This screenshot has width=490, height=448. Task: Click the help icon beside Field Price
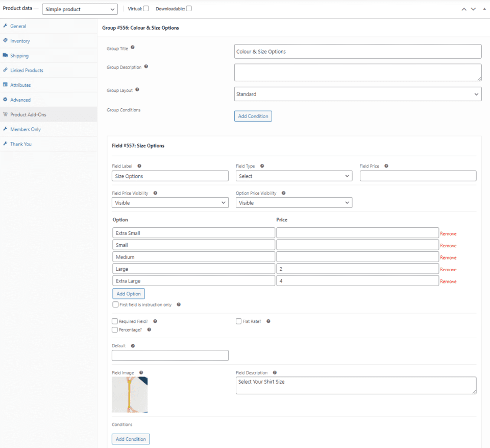tap(386, 166)
